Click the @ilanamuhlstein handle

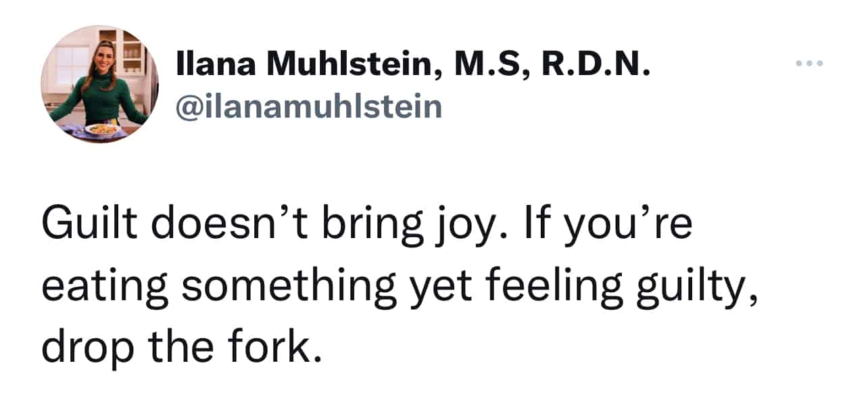[x=308, y=106]
